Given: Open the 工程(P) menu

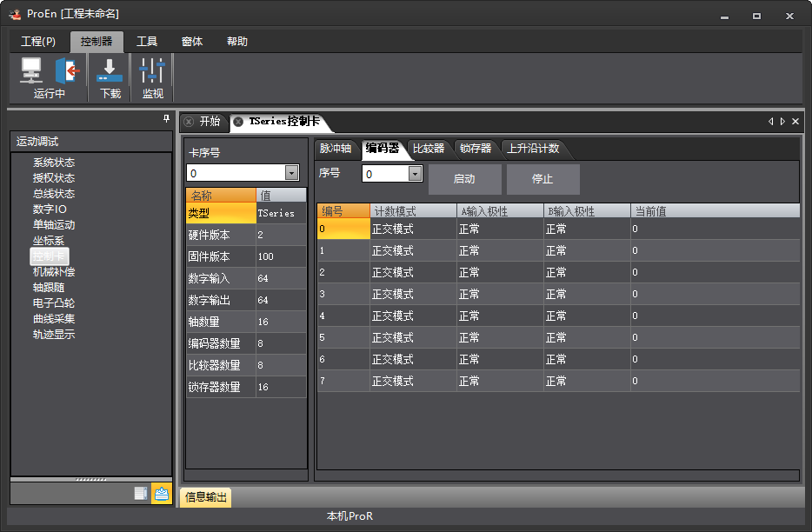Looking at the screenshot, I should pyautogui.click(x=38, y=42).
